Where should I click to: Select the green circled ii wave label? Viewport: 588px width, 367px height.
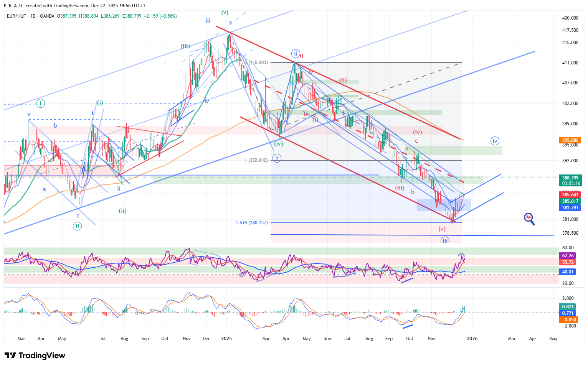click(78, 226)
